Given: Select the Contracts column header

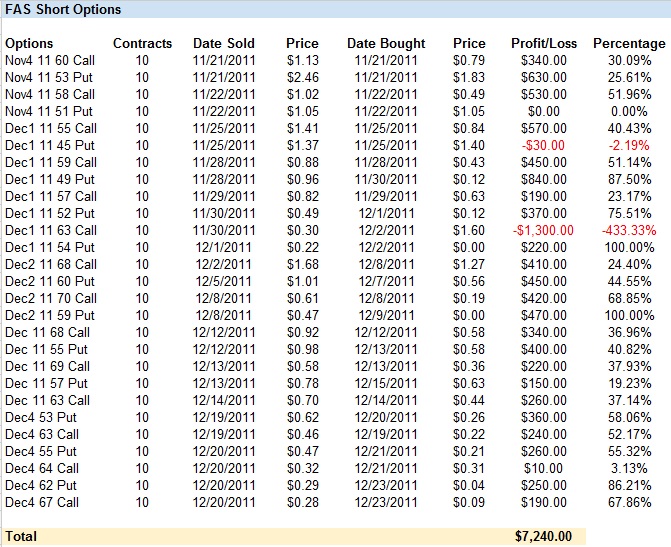Looking at the screenshot, I should click(x=142, y=43).
